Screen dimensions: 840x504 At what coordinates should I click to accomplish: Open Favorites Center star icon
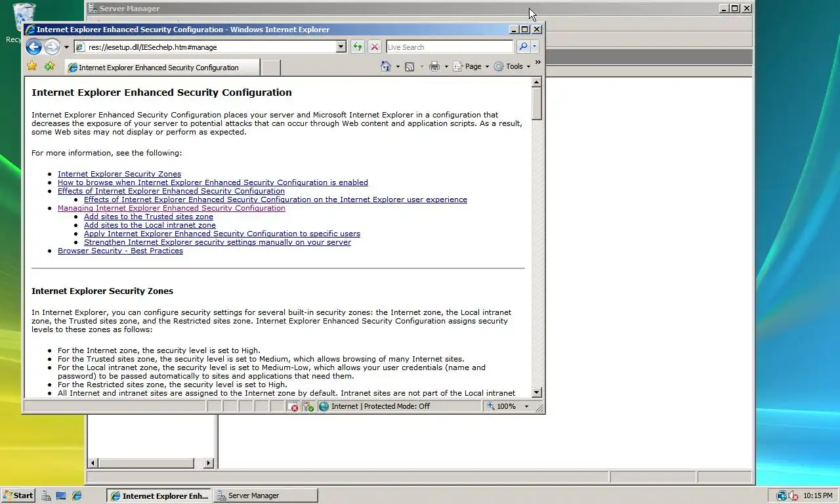pos(32,66)
